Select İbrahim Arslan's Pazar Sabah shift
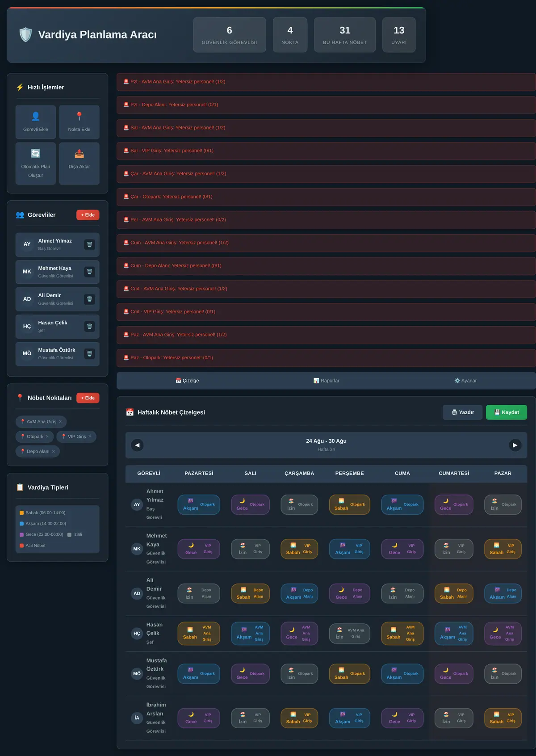This screenshot has height=756, width=536. (503, 718)
